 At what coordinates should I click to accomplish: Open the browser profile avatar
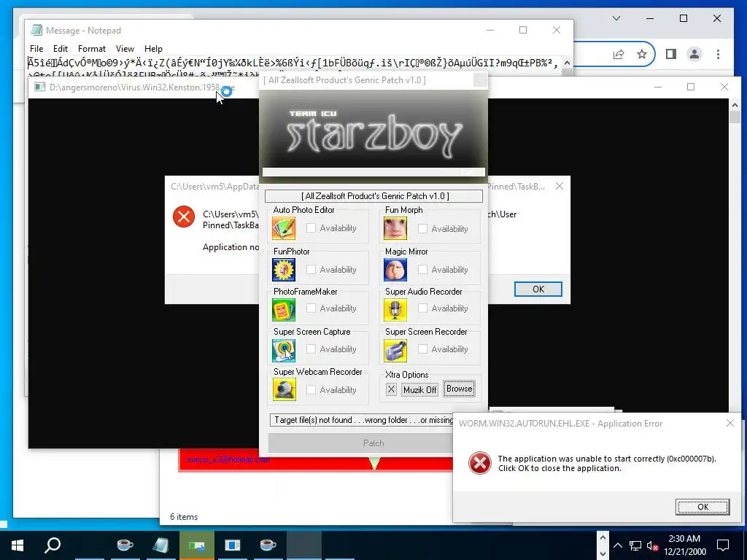(694, 54)
